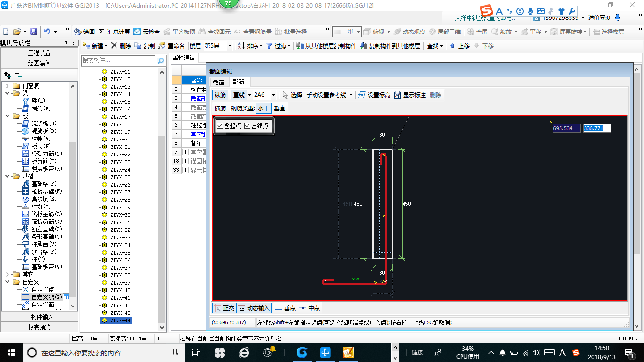Click 直线 line drawing button

(239, 95)
